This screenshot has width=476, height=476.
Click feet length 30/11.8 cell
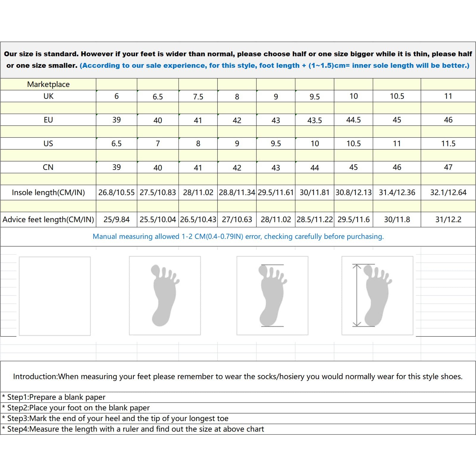coord(397,220)
